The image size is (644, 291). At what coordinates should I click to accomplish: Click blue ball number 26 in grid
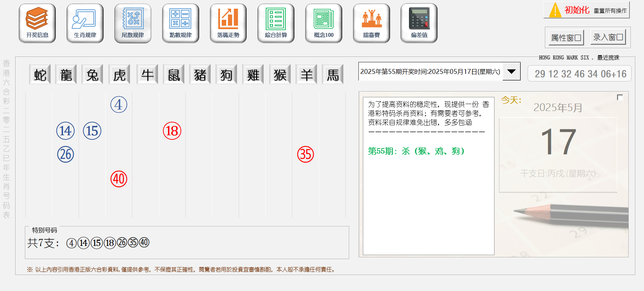[x=65, y=154]
